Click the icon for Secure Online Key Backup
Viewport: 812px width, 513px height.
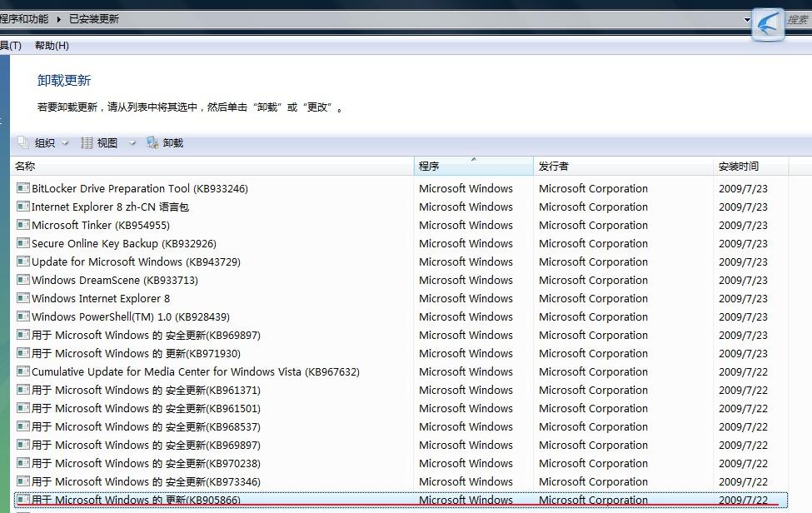[x=22, y=243]
